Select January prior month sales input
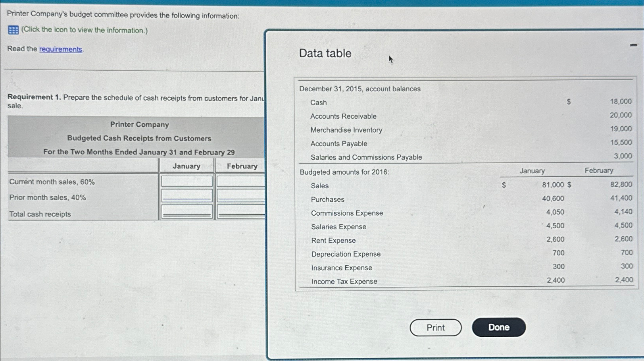 pyautogui.click(x=186, y=196)
